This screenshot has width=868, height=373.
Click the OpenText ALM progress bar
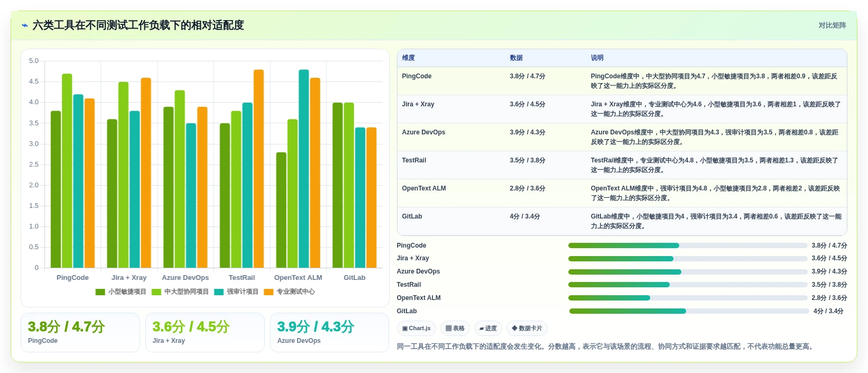[688, 298]
